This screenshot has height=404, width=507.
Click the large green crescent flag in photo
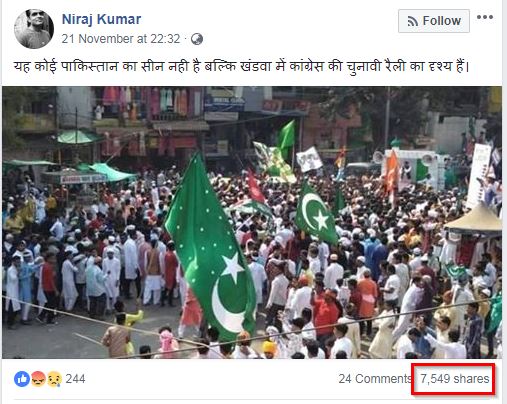coord(211,245)
